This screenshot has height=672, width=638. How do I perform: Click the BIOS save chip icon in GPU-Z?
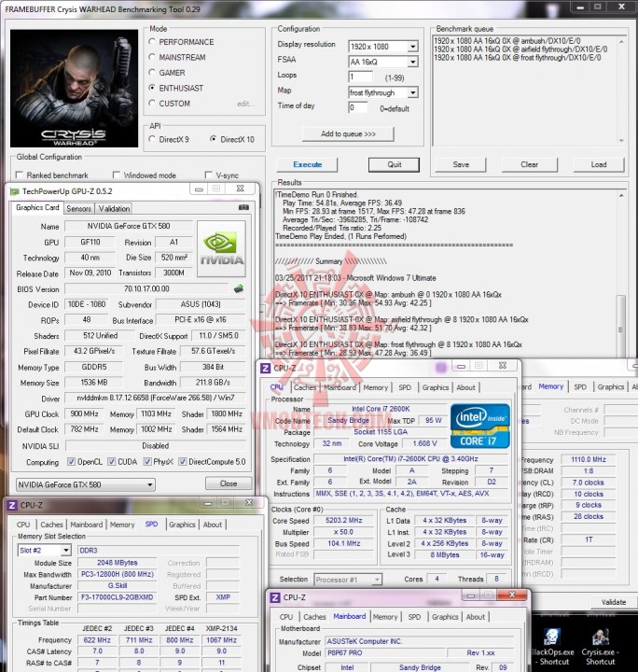point(239,288)
